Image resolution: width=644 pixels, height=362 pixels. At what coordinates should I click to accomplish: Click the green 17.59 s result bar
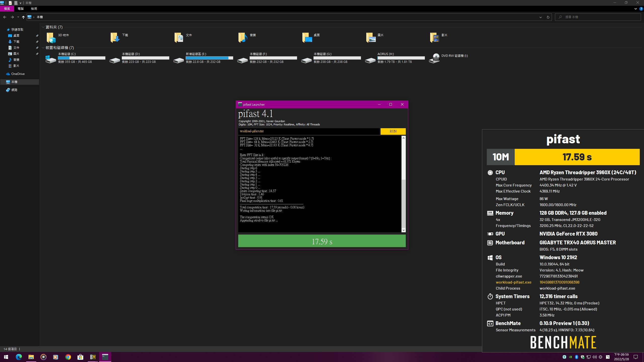[x=322, y=241]
